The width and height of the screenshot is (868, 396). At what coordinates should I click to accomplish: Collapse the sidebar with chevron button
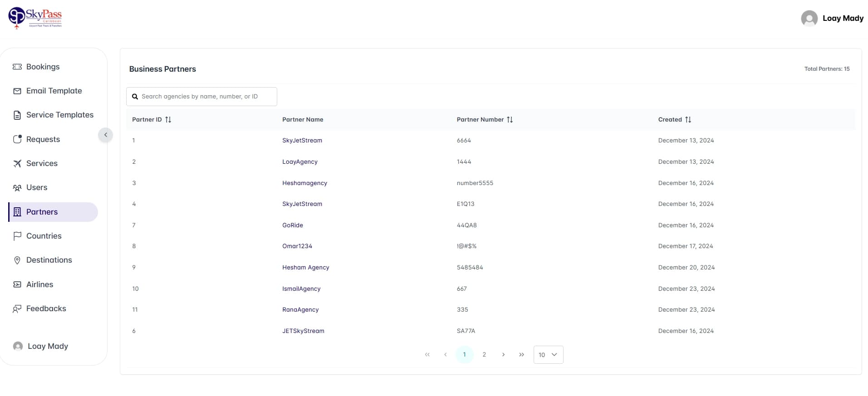click(105, 135)
